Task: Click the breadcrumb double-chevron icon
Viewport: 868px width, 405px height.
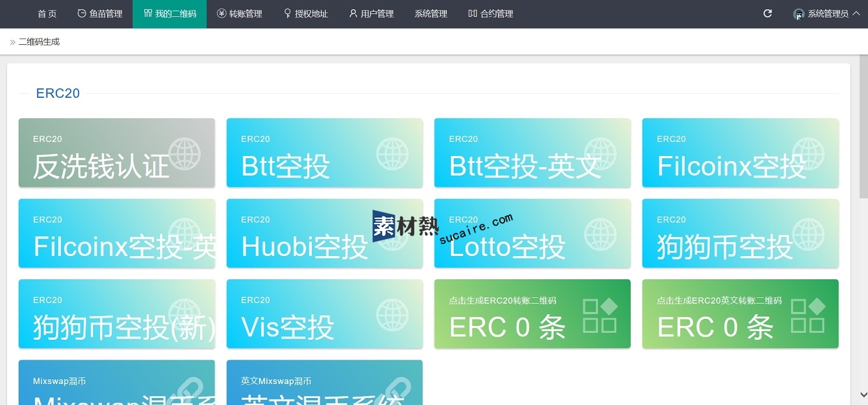Action: click(x=12, y=42)
